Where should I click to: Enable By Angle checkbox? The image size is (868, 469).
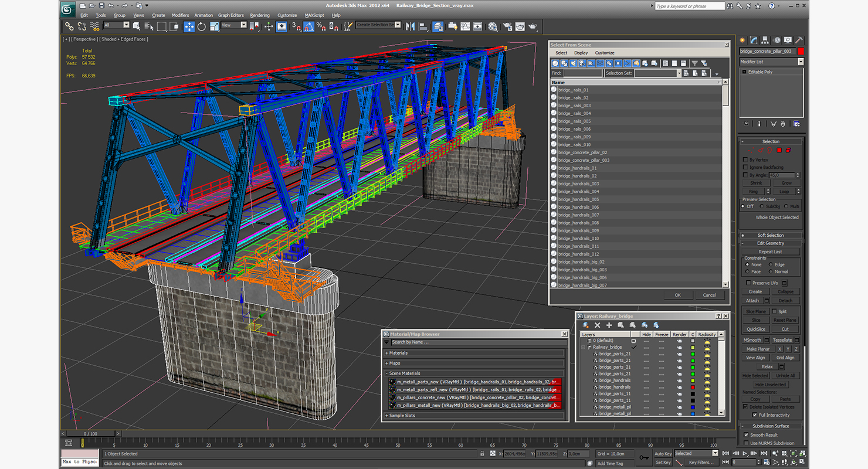click(745, 175)
